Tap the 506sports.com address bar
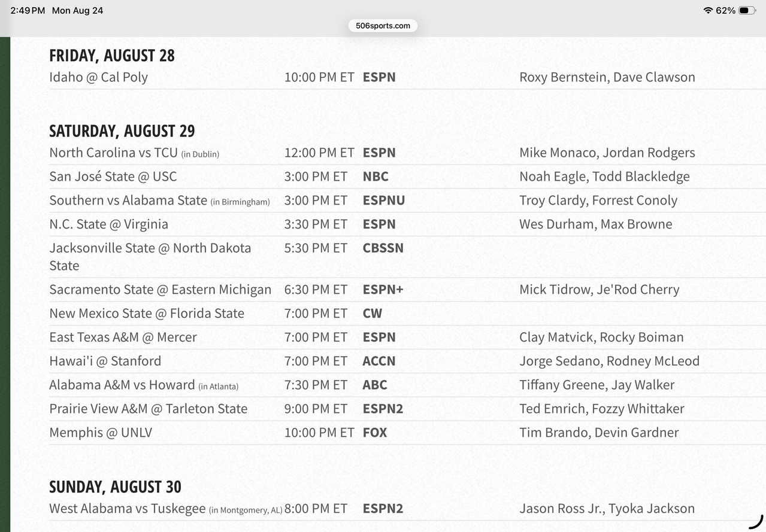Screen dimensions: 766x532 (x=383, y=26)
